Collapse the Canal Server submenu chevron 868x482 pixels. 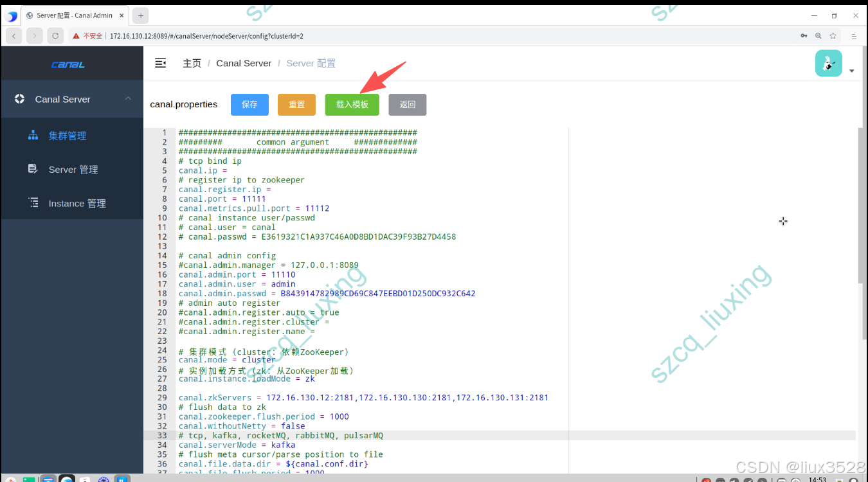[128, 98]
